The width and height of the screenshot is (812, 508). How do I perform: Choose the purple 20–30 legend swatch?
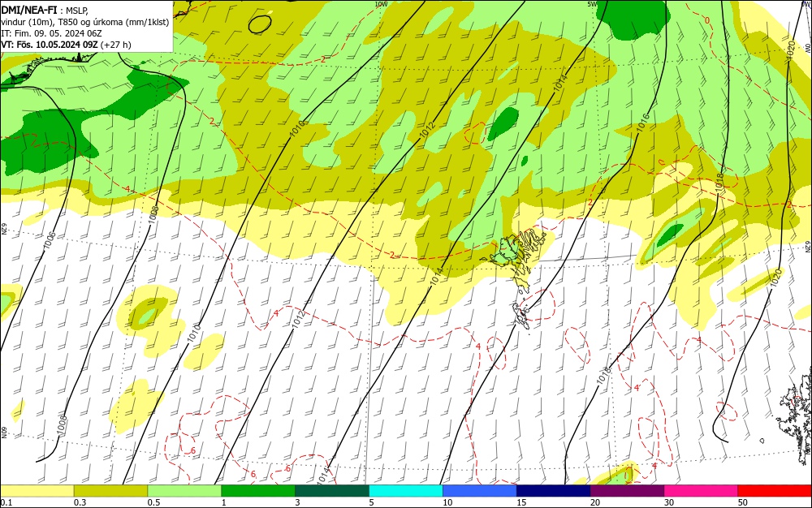627,491
